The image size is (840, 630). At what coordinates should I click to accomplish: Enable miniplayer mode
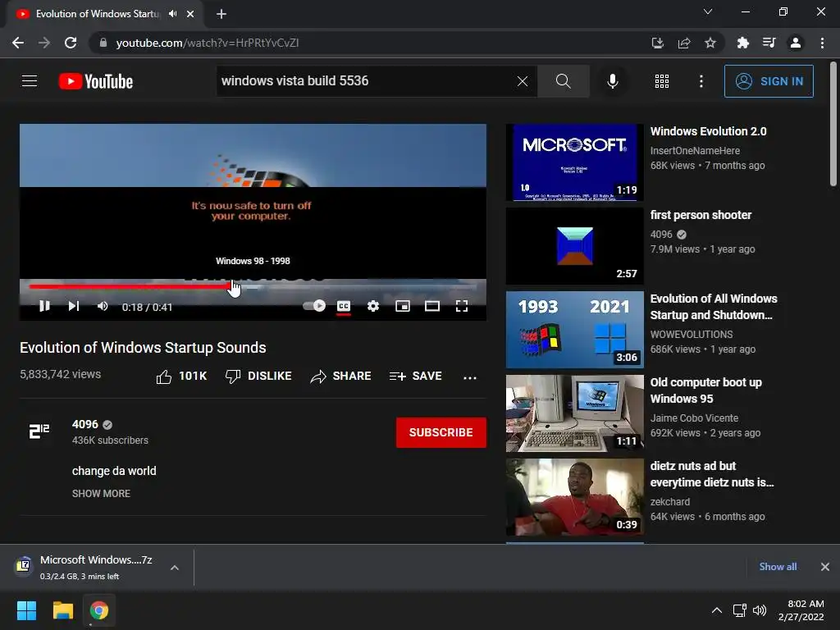(x=402, y=306)
